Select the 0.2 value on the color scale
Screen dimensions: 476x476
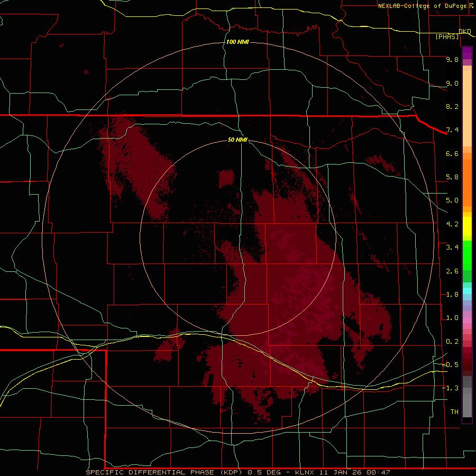[x=452, y=342]
